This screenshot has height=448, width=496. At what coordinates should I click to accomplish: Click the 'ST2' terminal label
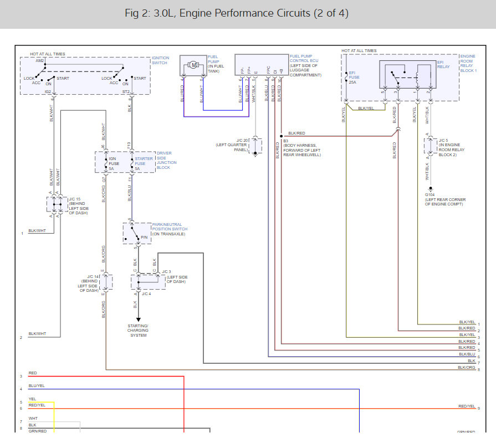pos(126,92)
